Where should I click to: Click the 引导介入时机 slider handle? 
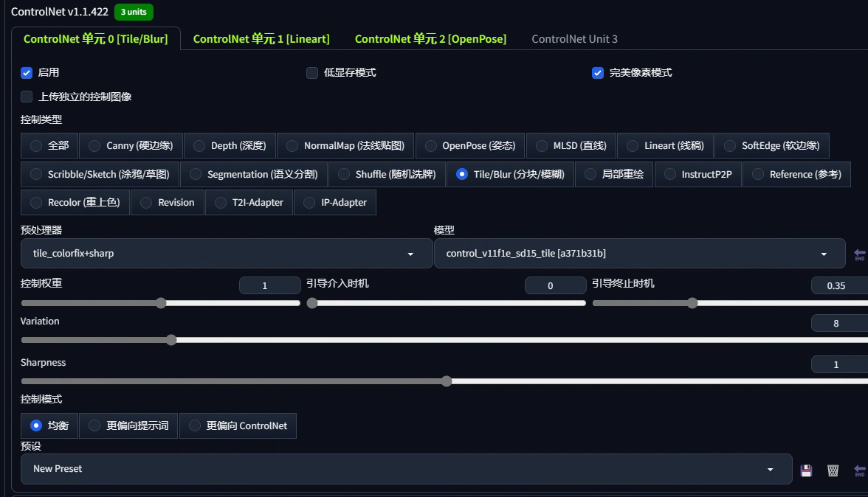click(312, 303)
